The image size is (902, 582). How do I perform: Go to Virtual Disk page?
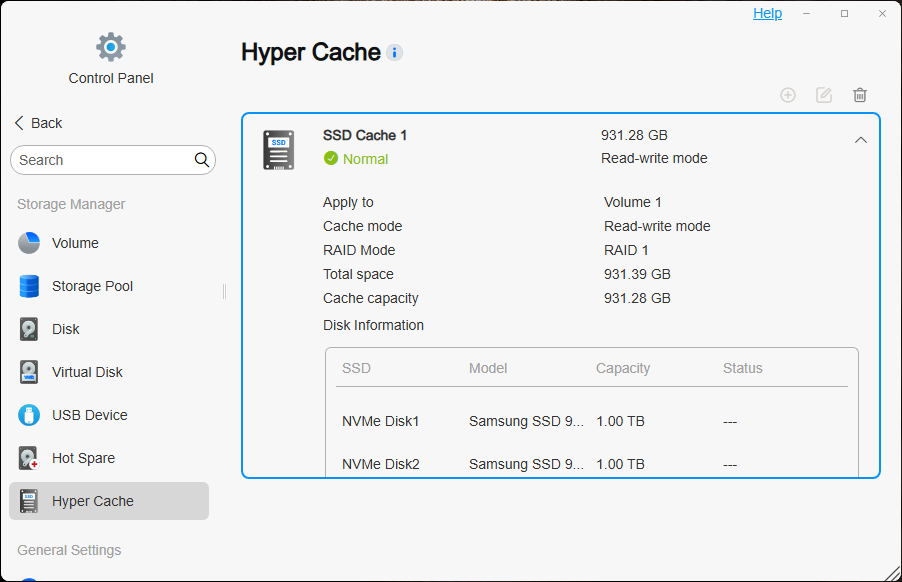pos(87,372)
